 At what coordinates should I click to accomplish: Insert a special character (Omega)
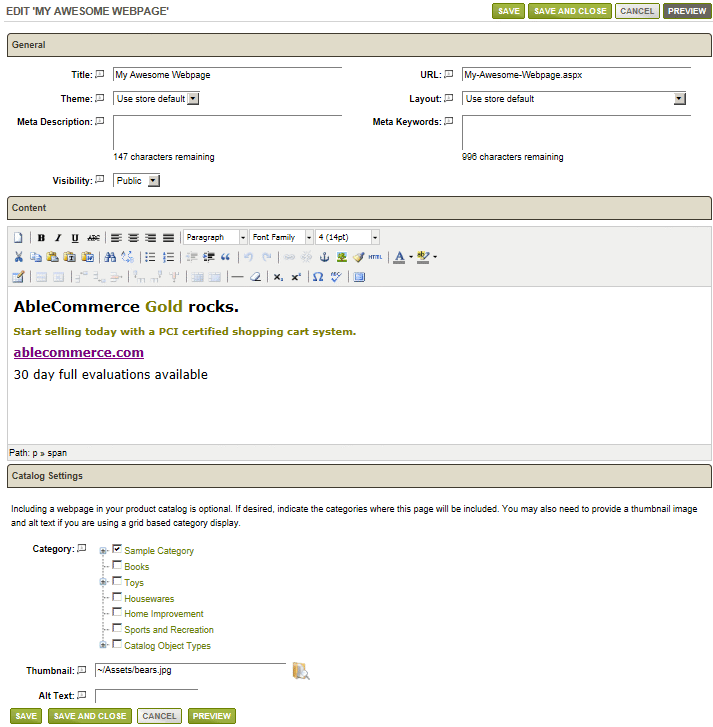318,277
